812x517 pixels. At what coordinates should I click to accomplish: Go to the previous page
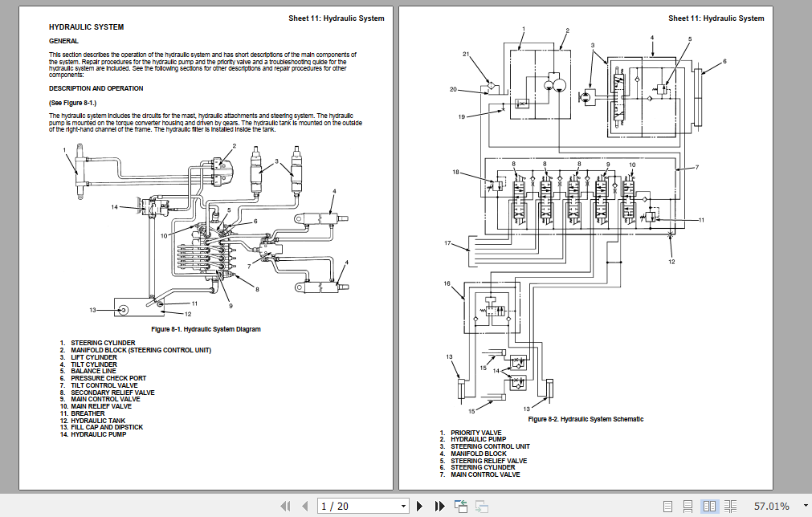305,506
